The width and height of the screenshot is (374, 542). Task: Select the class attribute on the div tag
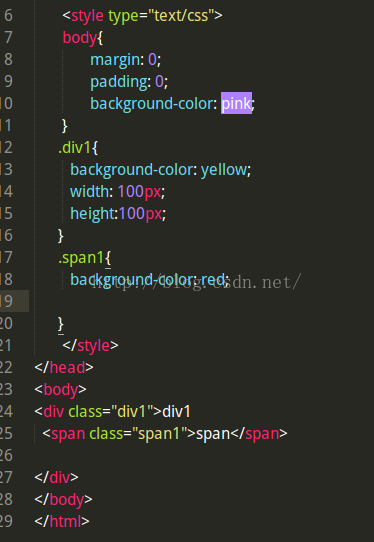pyautogui.click(x=85, y=412)
